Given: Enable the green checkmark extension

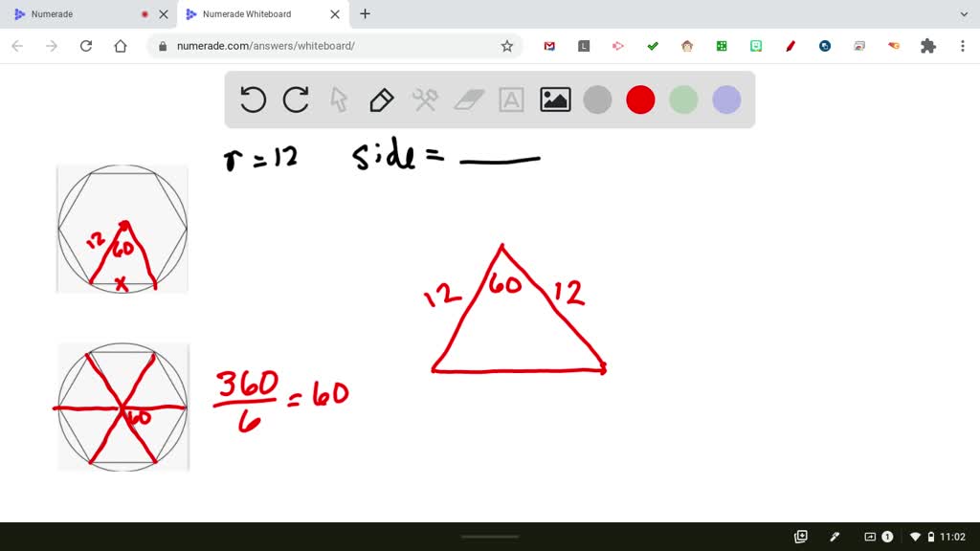Looking at the screenshot, I should pyautogui.click(x=653, y=45).
